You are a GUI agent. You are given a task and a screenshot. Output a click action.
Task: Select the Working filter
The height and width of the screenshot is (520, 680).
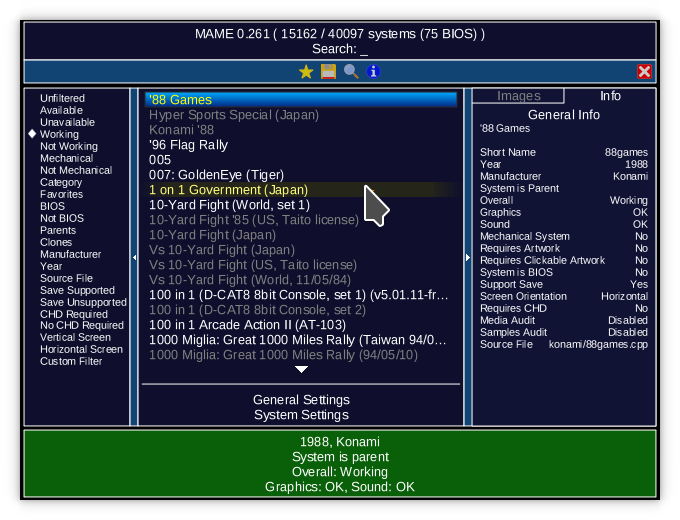59,134
